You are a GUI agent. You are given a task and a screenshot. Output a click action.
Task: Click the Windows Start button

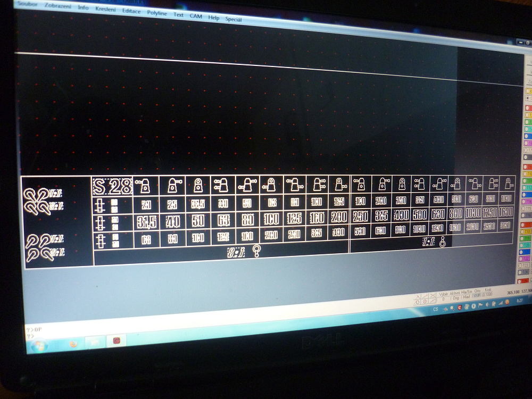pyautogui.click(x=37, y=343)
